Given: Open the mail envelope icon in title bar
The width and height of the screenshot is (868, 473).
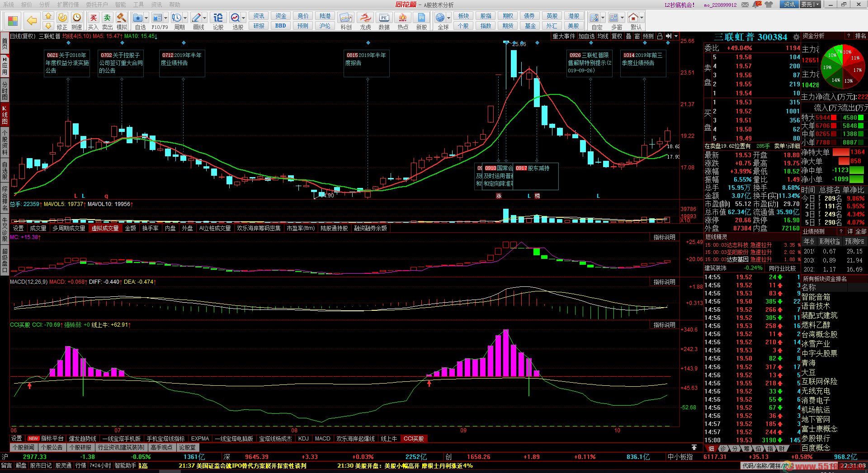Looking at the screenshot, I should (745, 5).
